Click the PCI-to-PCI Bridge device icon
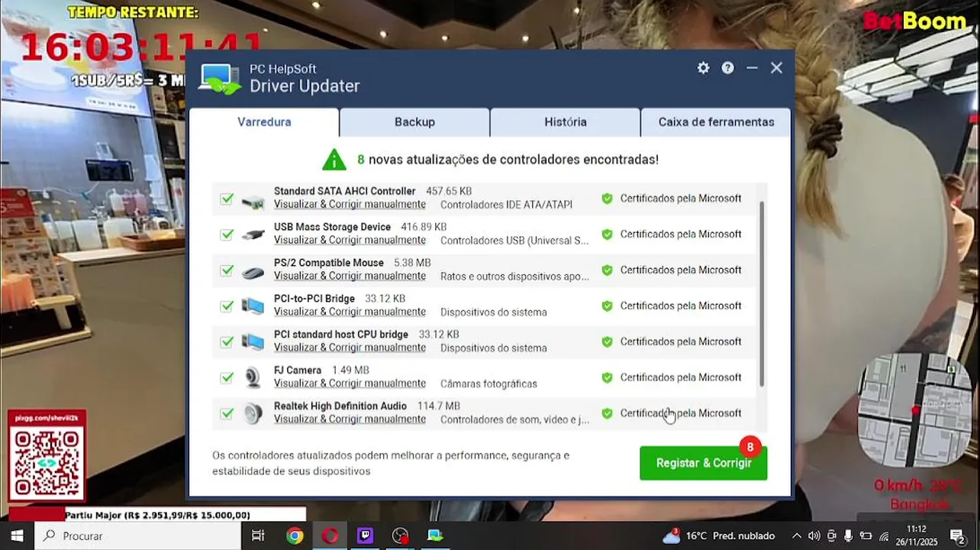 pyautogui.click(x=253, y=306)
